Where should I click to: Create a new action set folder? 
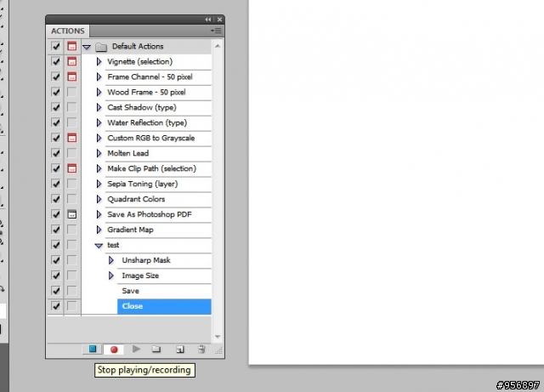pos(156,349)
